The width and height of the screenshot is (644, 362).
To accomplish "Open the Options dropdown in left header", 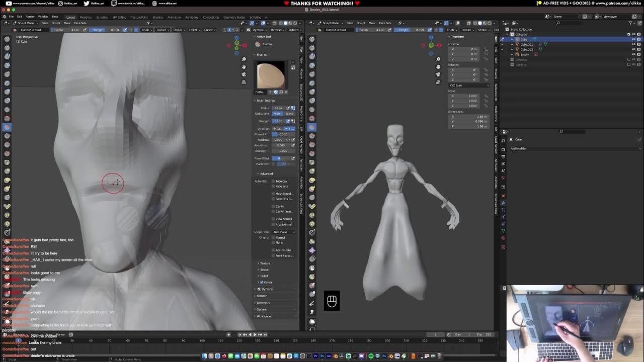I will 294,30.
